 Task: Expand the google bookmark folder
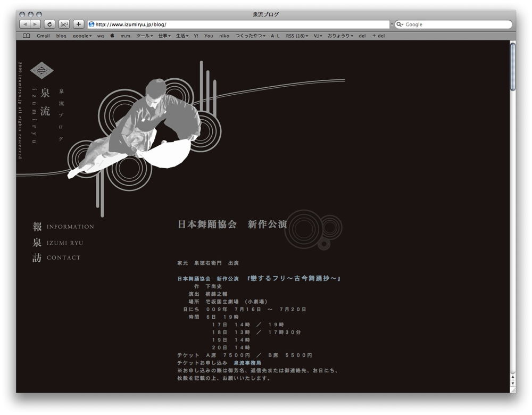[82, 36]
